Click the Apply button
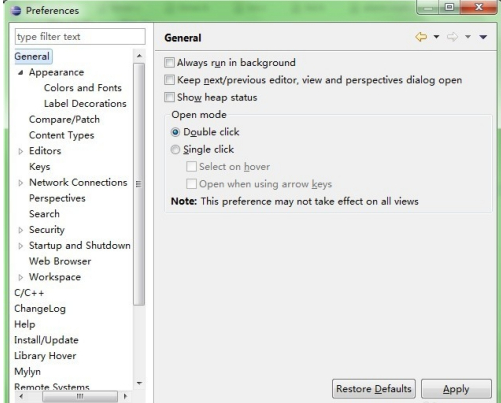The width and height of the screenshot is (501, 403). coord(456,389)
